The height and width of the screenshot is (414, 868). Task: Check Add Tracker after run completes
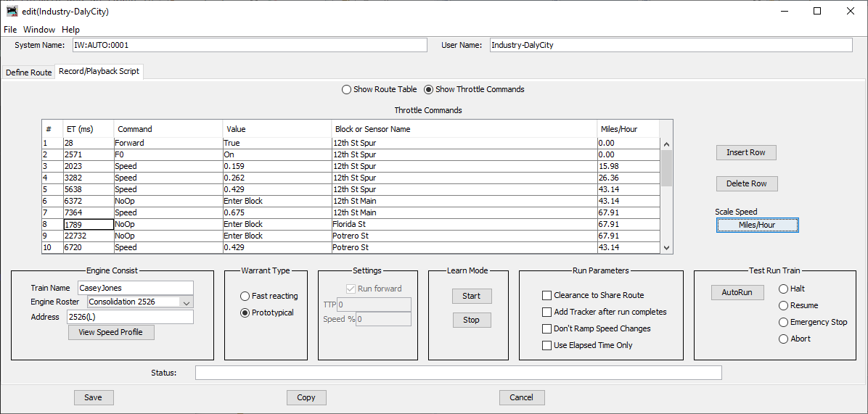547,312
